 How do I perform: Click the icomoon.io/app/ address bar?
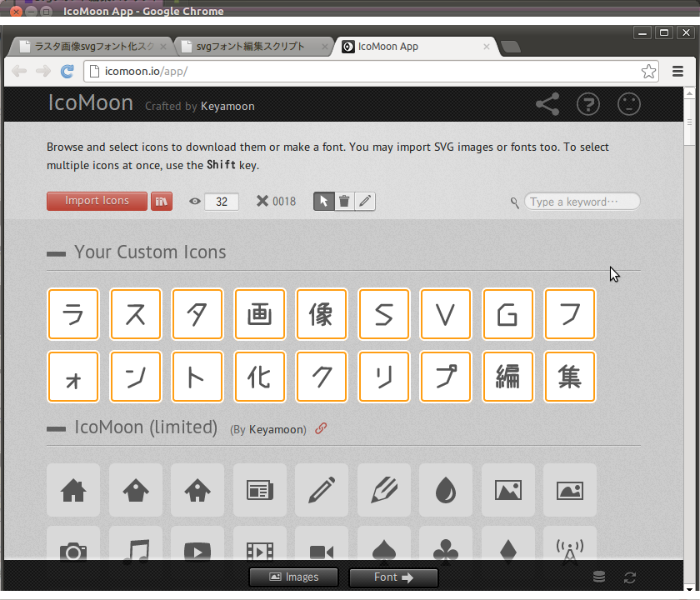pyautogui.click(x=372, y=72)
